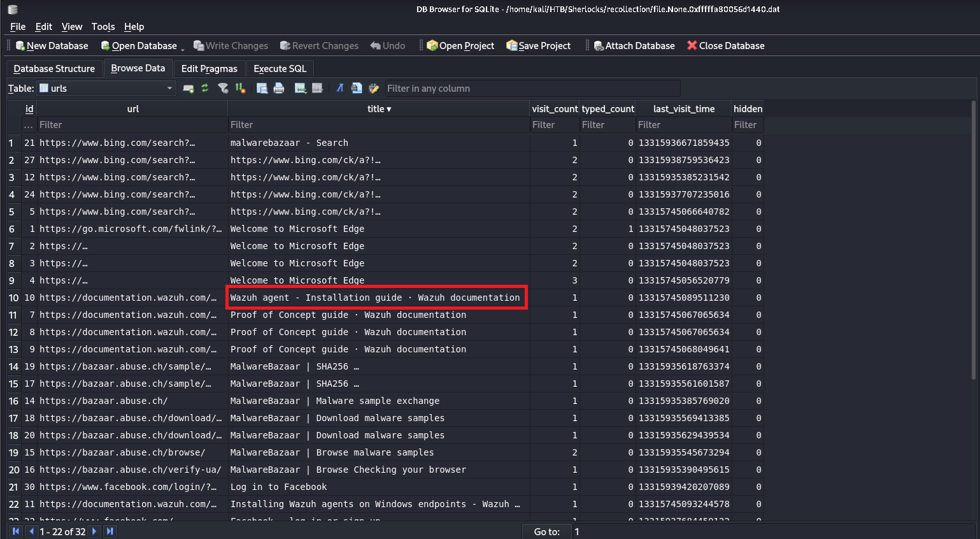Open the Table selector dropdown showing urls
This screenshot has height=539, width=980.
pos(106,89)
